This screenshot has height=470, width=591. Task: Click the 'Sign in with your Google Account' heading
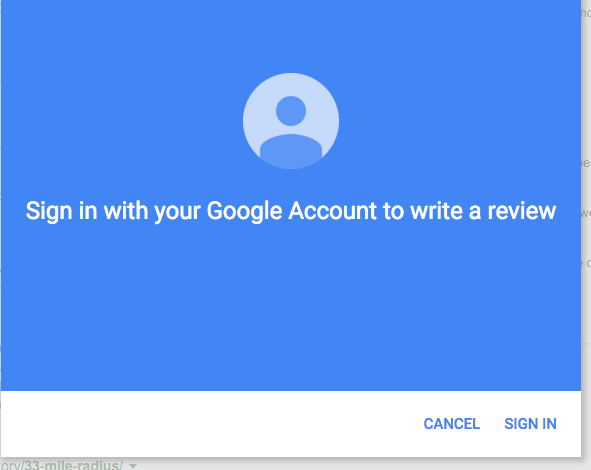click(x=291, y=211)
